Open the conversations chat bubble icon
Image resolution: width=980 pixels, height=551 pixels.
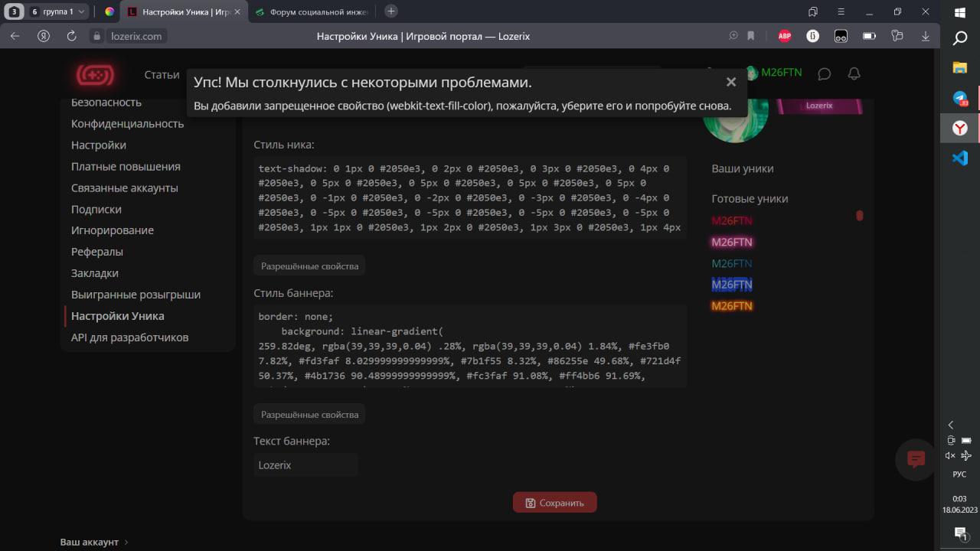825,73
